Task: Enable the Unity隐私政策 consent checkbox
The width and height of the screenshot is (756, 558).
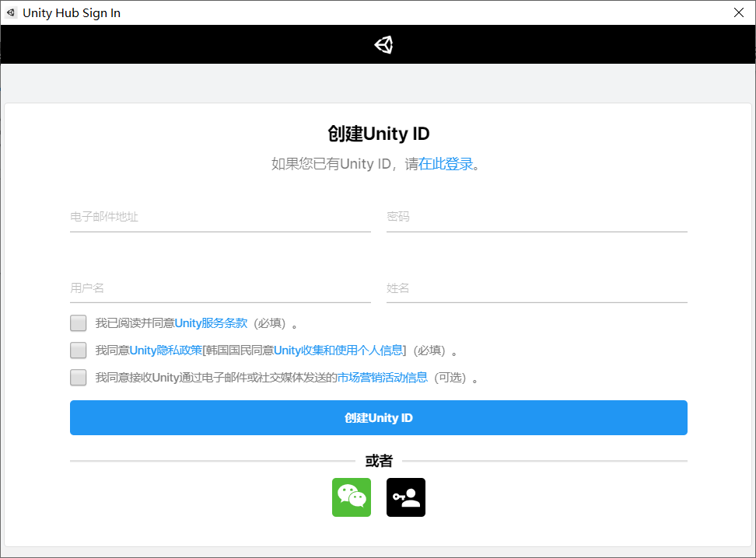Action: click(x=78, y=350)
